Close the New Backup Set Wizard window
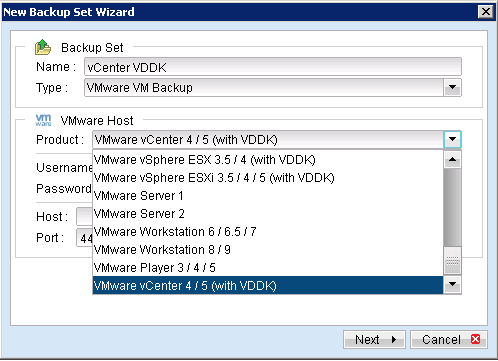The height and width of the screenshot is (361, 498). (x=486, y=12)
